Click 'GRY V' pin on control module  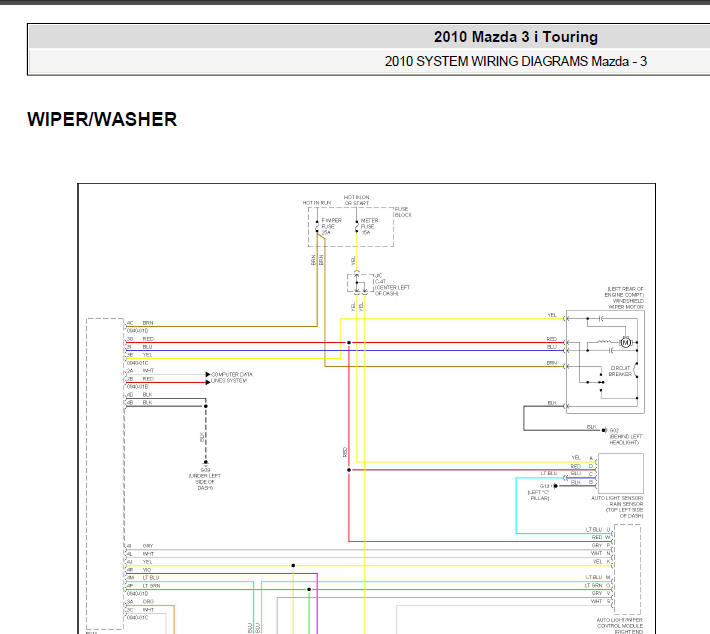(x=601, y=593)
